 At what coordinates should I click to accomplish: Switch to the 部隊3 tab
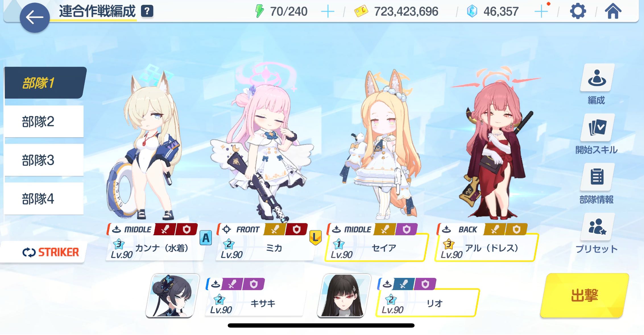pos(44,160)
